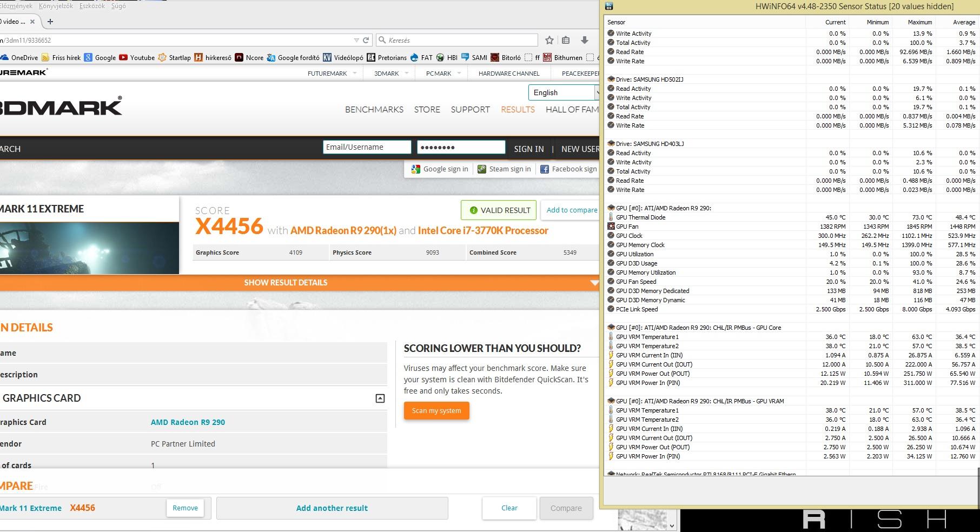Go to the Benchmarks page
The height and width of the screenshot is (532, 980).
(x=374, y=109)
